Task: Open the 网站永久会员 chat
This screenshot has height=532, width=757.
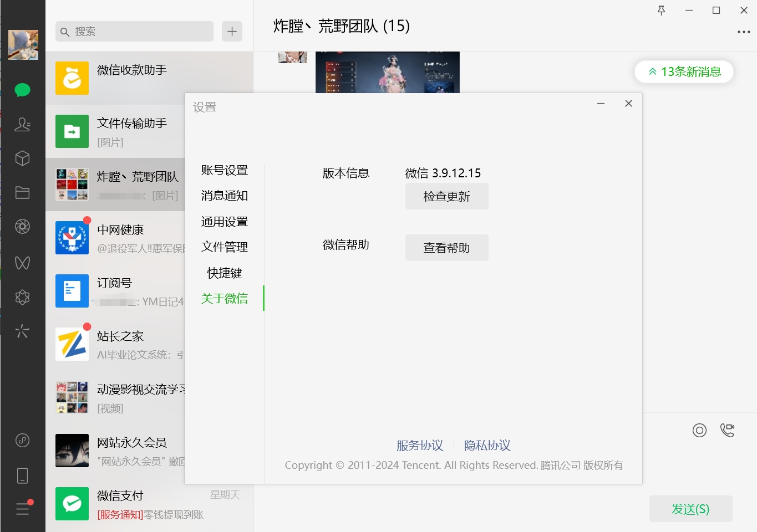Action: [x=115, y=451]
